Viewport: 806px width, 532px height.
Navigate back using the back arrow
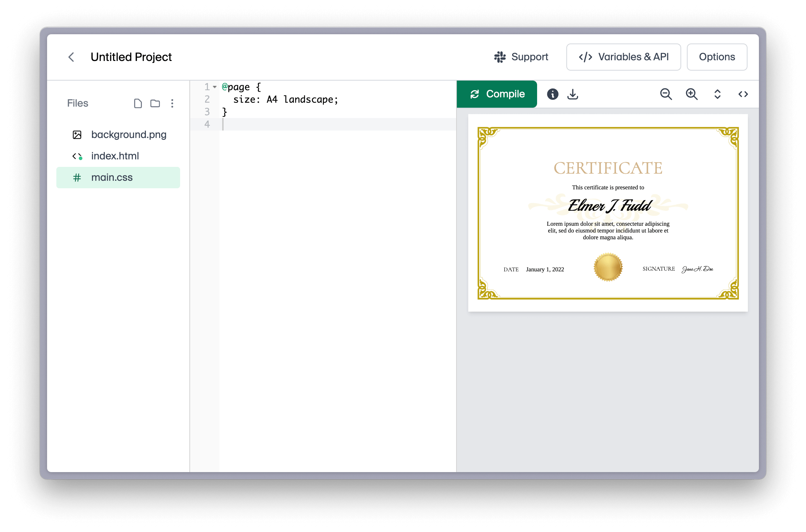click(71, 57)
